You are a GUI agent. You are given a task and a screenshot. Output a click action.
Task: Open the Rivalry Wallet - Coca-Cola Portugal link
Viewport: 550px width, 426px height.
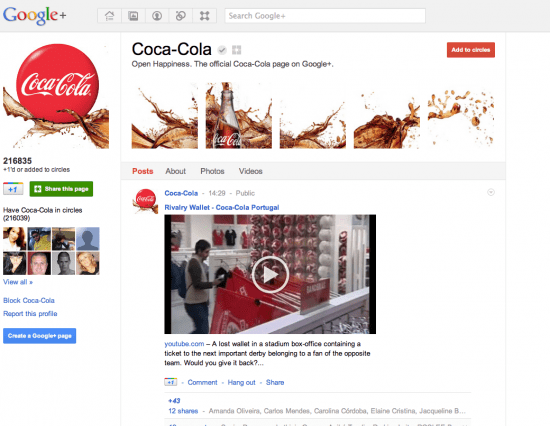[x=222, y=207]
